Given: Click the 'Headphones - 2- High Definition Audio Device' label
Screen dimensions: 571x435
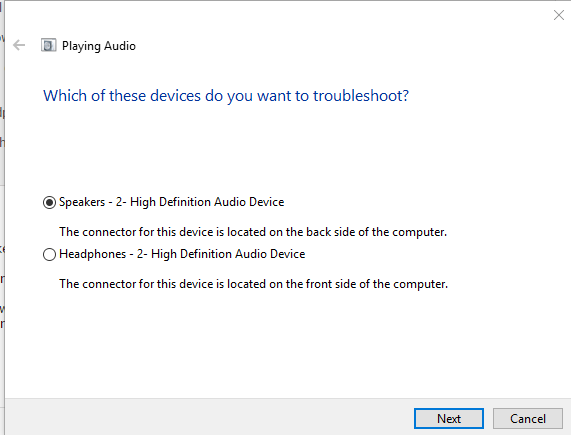Looking at the screenshot, I should coord(182,254).
